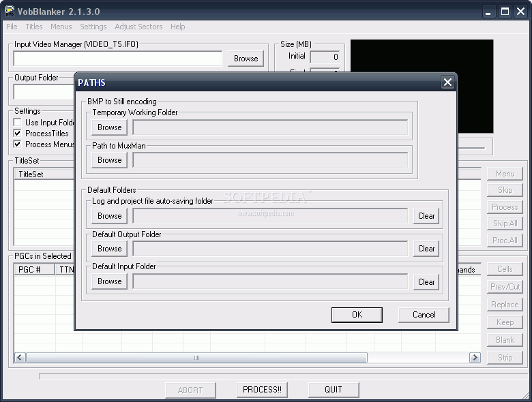Click the TitleSet column header

44,174
